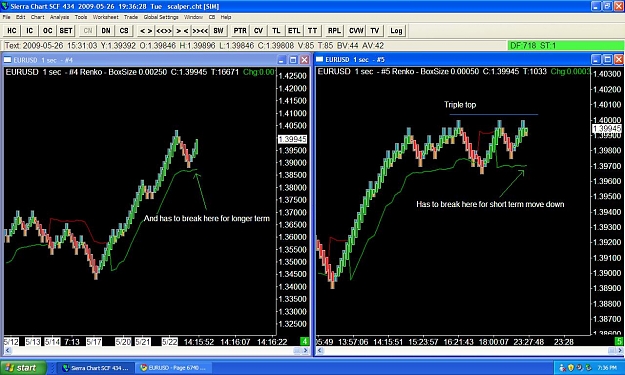Click the Sierra Chart application icon
Screen dimensions: 625x375
click(x=5, y=6)
